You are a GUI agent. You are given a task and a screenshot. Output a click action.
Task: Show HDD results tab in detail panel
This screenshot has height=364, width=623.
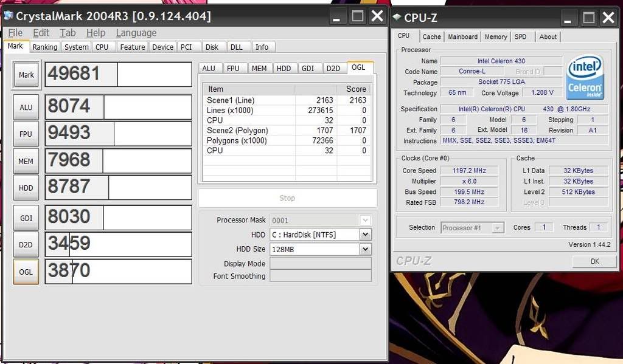pyautogui.click(x=284, y=68)
